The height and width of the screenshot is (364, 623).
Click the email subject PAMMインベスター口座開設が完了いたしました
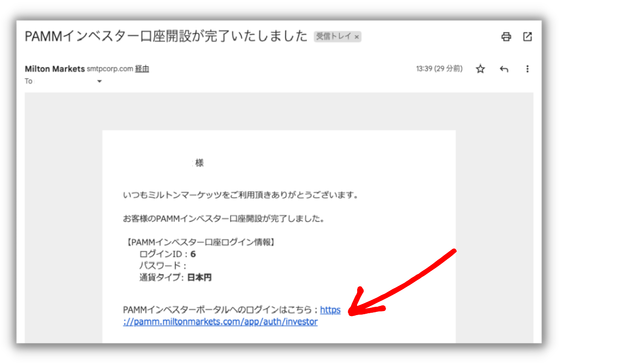[166, 36]
